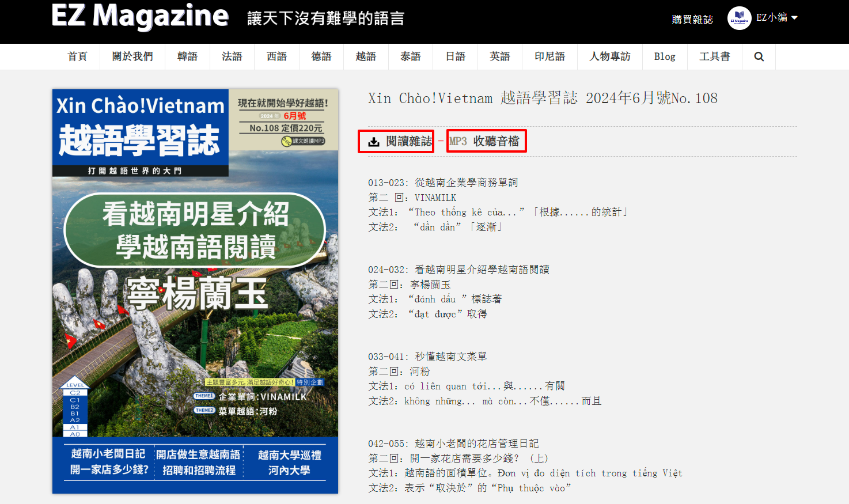Open the 關於我們 page
The width and height of the screenshot is (849, 504).
[132, 56]
